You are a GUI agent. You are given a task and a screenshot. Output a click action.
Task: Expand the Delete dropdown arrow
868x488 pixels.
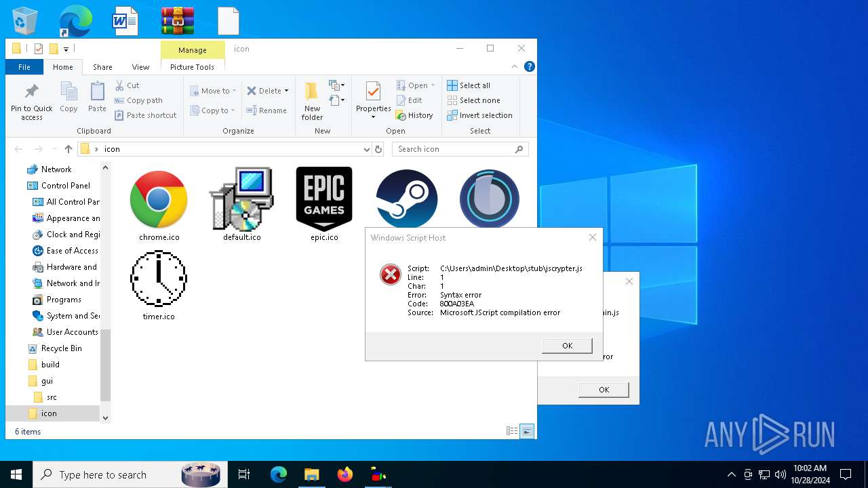(x=286, y=91)
